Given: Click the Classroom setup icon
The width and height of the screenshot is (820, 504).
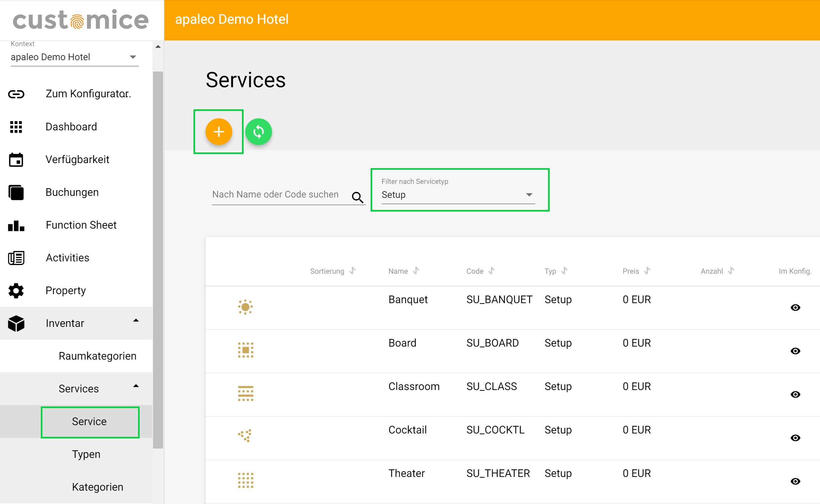Looking at the screenshot, I should (x=245, y=393).
